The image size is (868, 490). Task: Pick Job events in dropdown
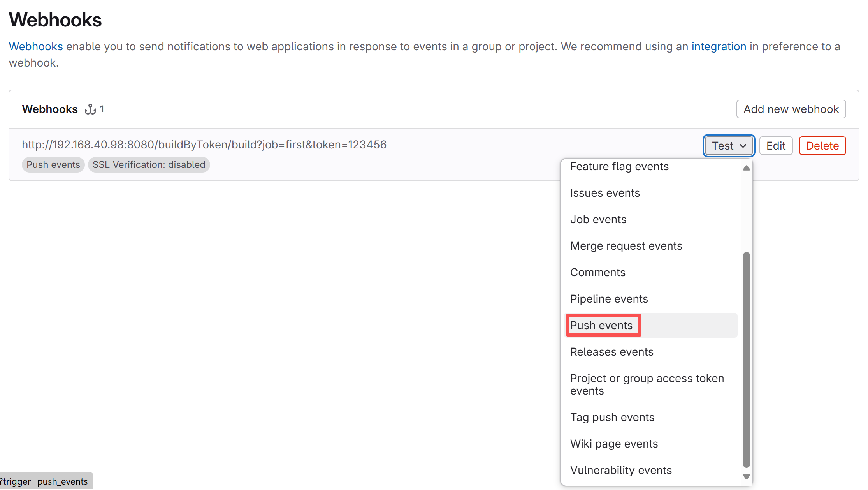tap(598, 220)
